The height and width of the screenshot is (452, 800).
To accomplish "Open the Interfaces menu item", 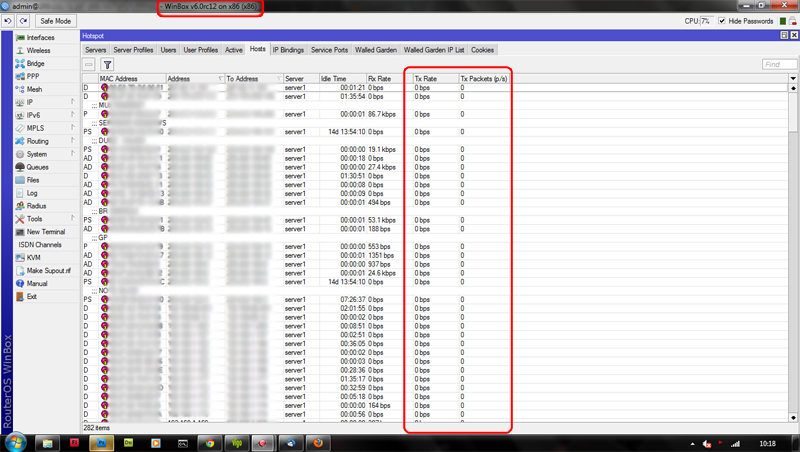I will (x=40, y=37).
